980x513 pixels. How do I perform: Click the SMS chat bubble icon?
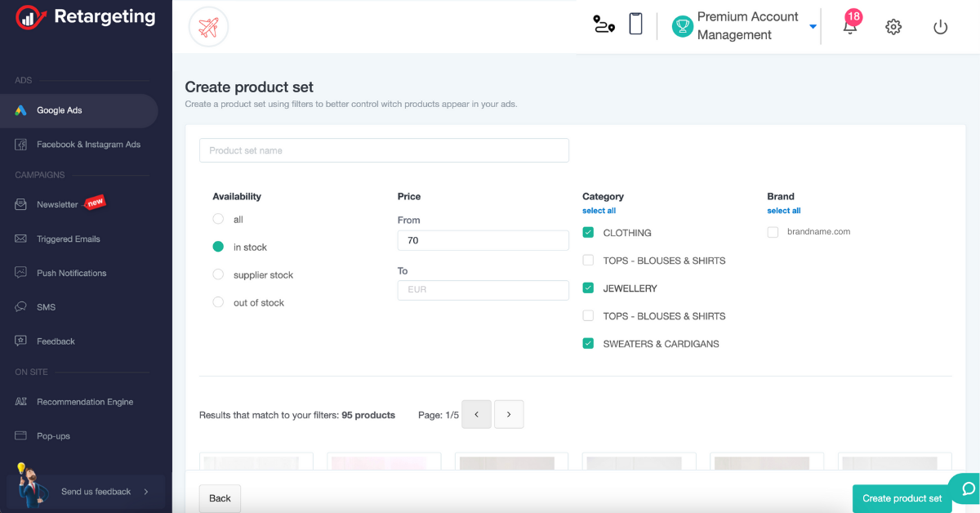[x=21, y=307]
